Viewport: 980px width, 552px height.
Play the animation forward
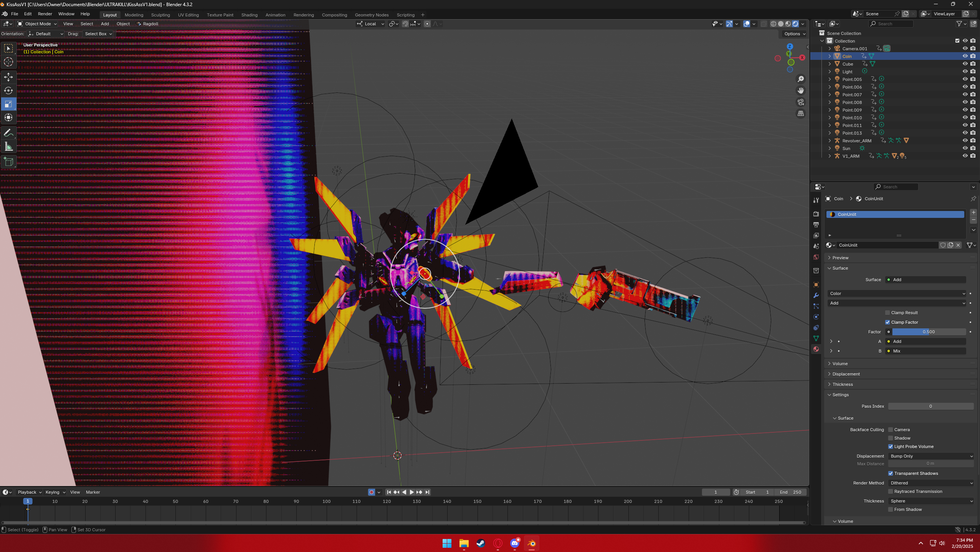pos(412,492)
